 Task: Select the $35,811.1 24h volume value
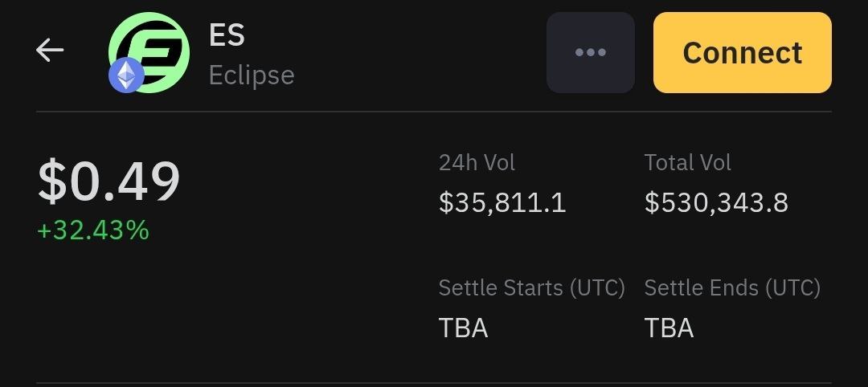(502, 203)
